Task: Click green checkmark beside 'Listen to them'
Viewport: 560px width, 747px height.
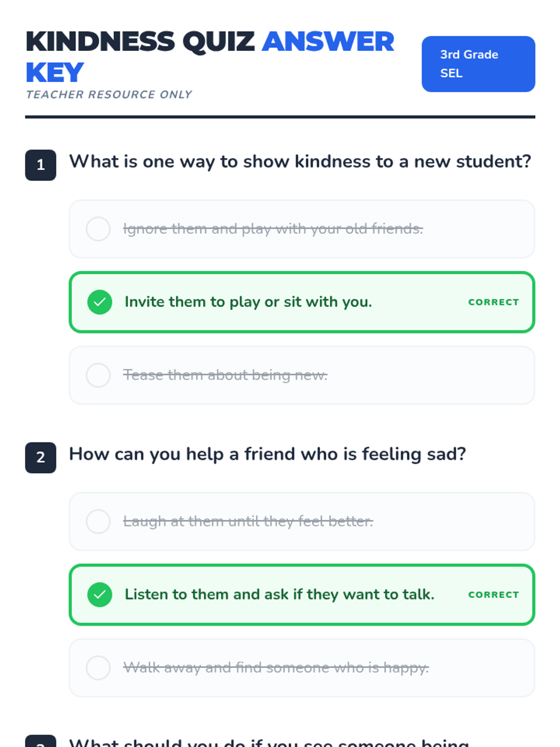Action: (x=99, y=594)
